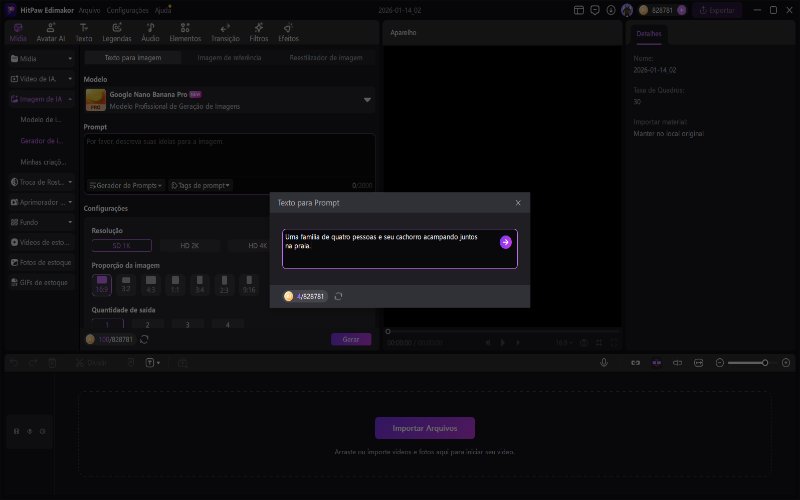This screenshot has height=500, width=800.
Task: Click the Importar Arquivos button
Action: [424, 428]
